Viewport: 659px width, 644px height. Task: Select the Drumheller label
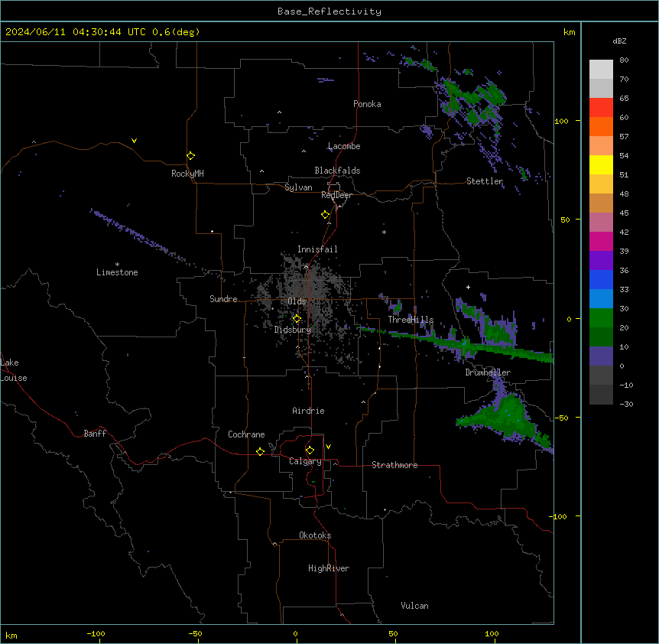tap(488, 372)
